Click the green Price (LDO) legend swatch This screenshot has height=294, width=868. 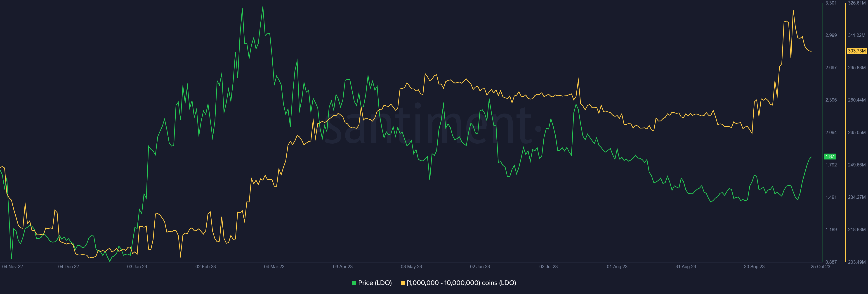tap(354, 283)
